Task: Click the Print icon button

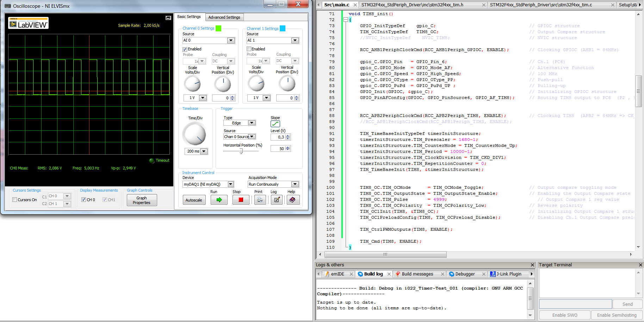Action: point(260,200)
